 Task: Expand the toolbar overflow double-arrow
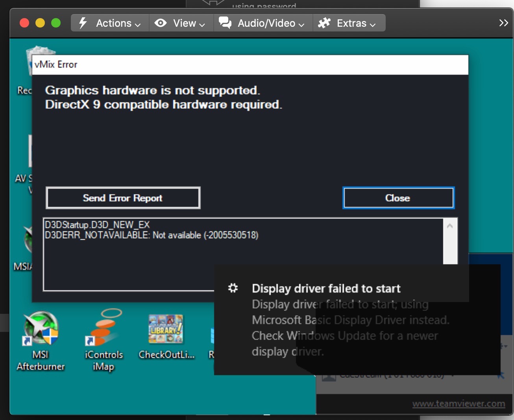[x=503, y=23]
